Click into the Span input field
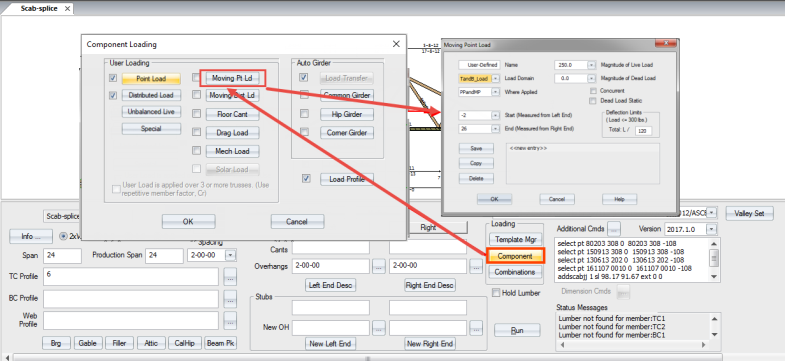 pyautogui.click(x=62, y=255)
